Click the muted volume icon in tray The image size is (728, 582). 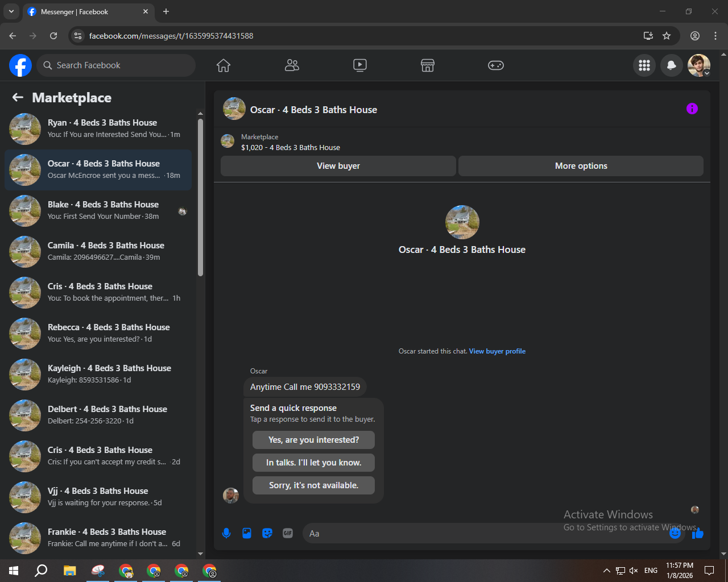tap(634, 571)
